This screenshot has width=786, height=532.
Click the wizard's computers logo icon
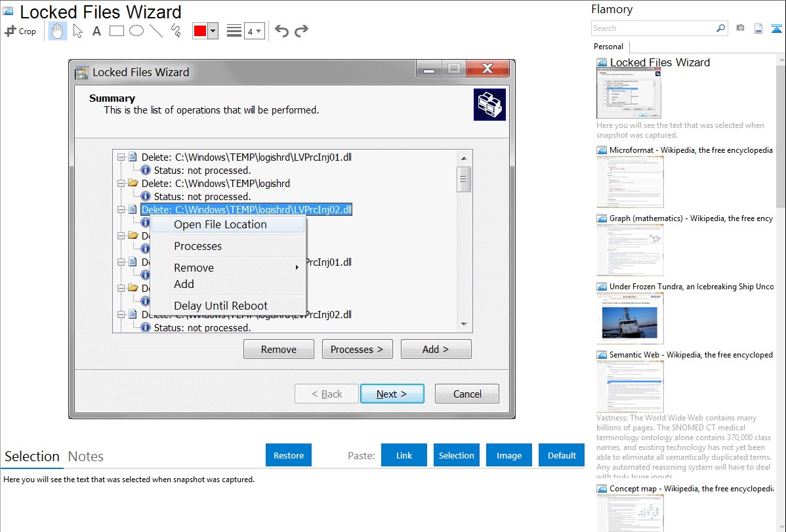[489, 105]
